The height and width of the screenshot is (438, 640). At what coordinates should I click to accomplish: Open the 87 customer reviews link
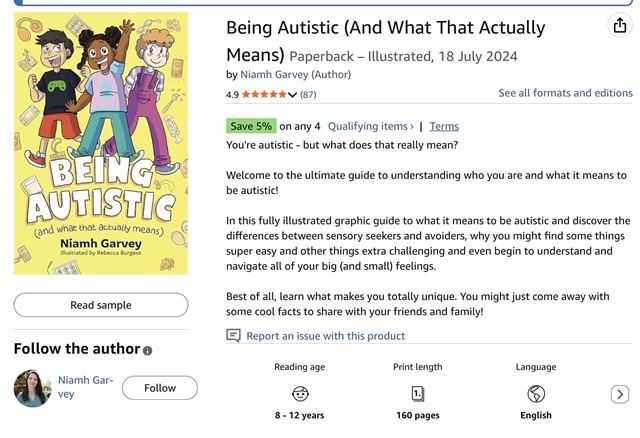308,94
